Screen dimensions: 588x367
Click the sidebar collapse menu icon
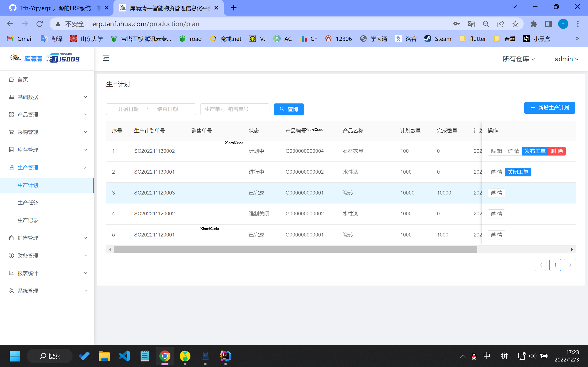[x=106, y=58]
